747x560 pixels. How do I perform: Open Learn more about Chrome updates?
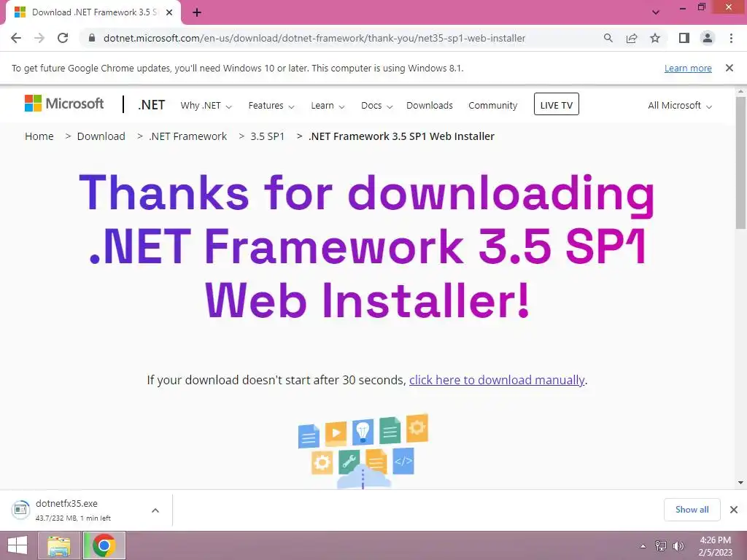click(x=688, y=68)
